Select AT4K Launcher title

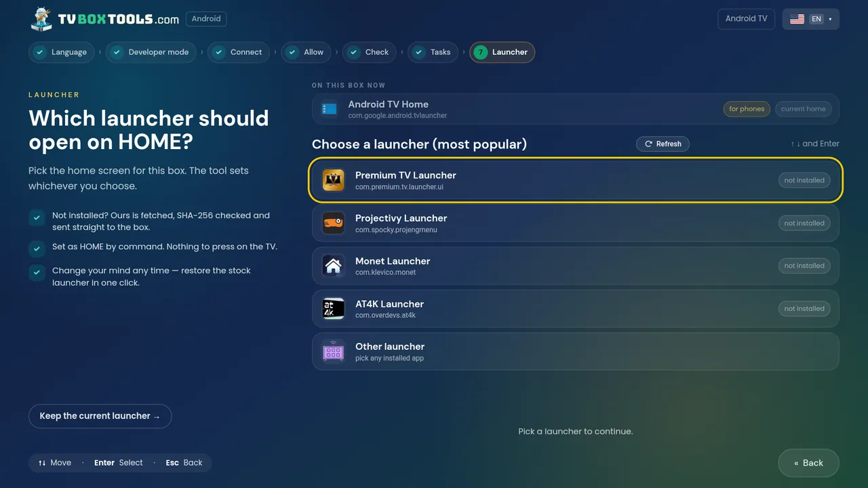tap(389, 304)
